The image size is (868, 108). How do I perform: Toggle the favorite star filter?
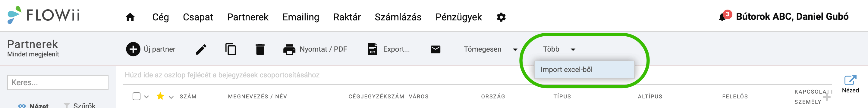pos(160,96)
